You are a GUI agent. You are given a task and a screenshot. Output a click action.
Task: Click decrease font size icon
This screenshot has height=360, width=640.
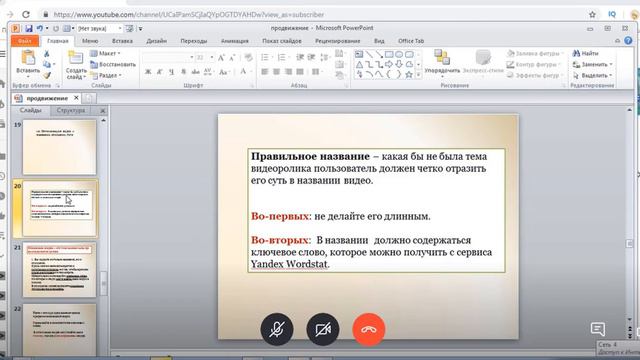[232, 58]
